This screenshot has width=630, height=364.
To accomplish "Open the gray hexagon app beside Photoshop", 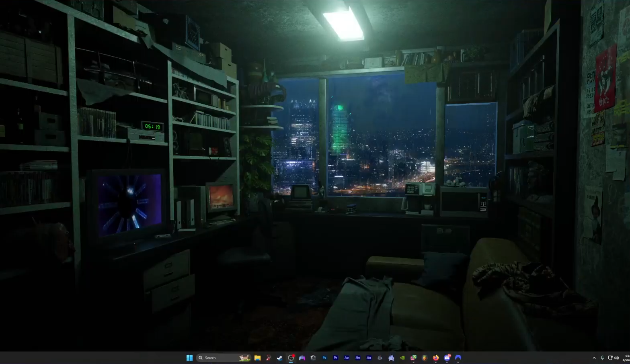I will [x=313, y=358].
